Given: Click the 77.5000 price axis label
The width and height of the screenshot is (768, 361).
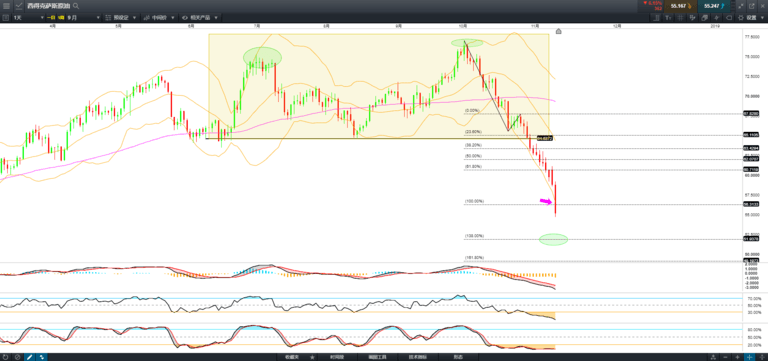Looking at the screenshot, I should pos(751,37).
